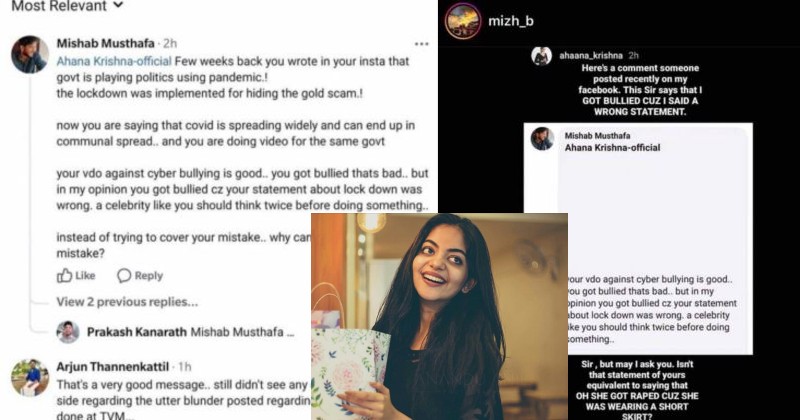Screen dimensions: 800x420
Task: Click the smiling woman photo
Action: click(x=439, y=316)
